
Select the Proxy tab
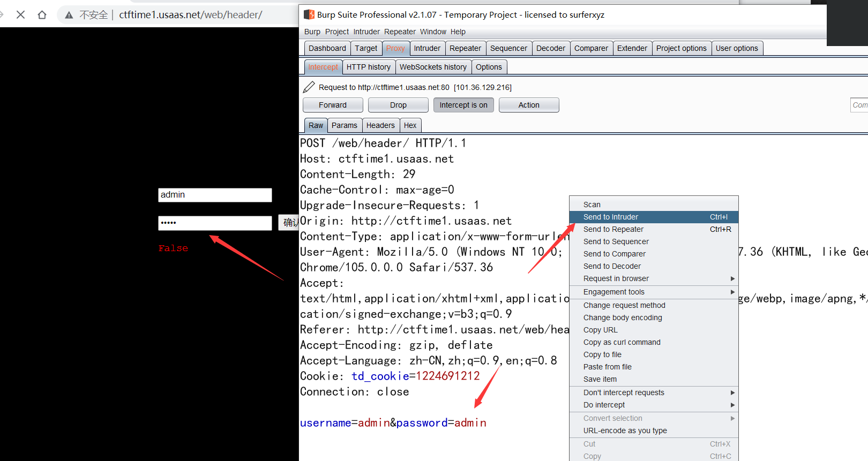[x=395, y=48]
